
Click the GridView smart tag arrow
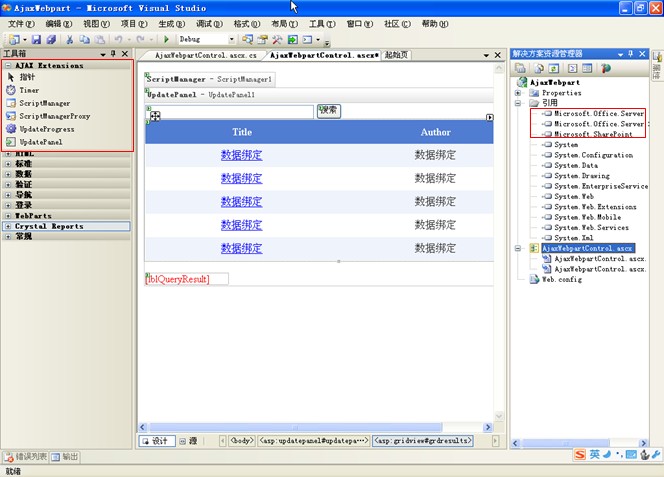click(x=490, y=117)
